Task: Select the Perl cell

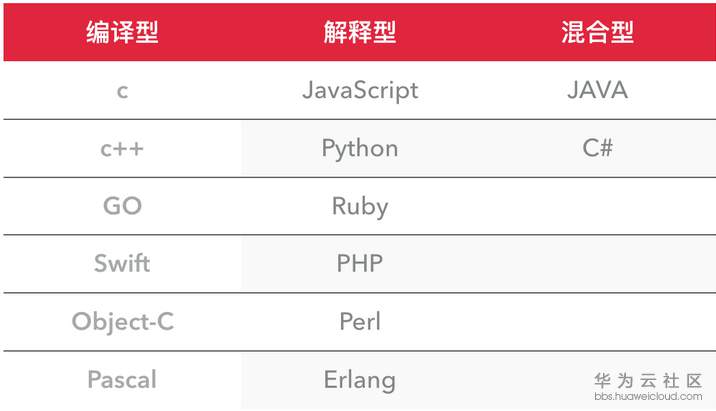Action: point(360,322)
